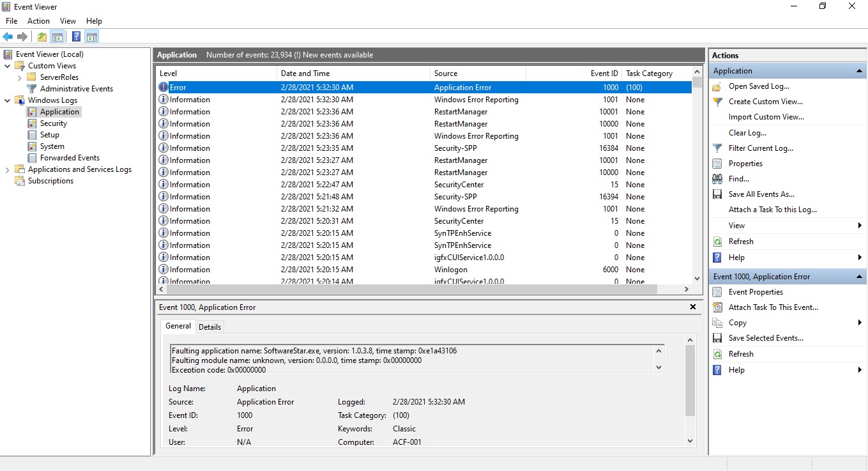Switch to the Details tab
Viewport: 868px width, 471px height.
coord(210,327)
